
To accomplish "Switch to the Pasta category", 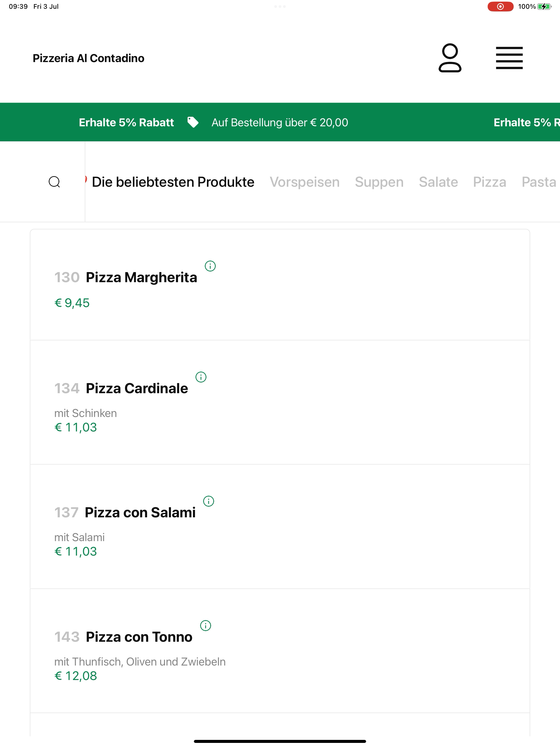I will tap(539, 182).
